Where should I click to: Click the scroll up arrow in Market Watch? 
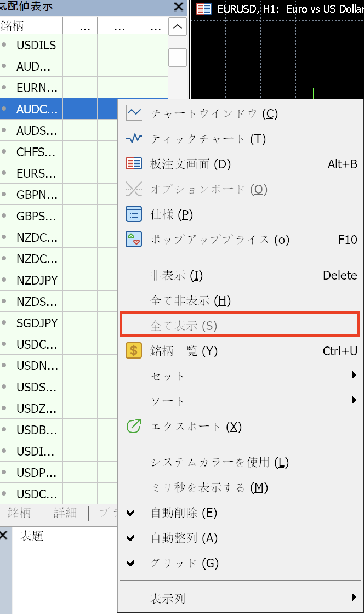pyautogui.click(x=178, y=26)
